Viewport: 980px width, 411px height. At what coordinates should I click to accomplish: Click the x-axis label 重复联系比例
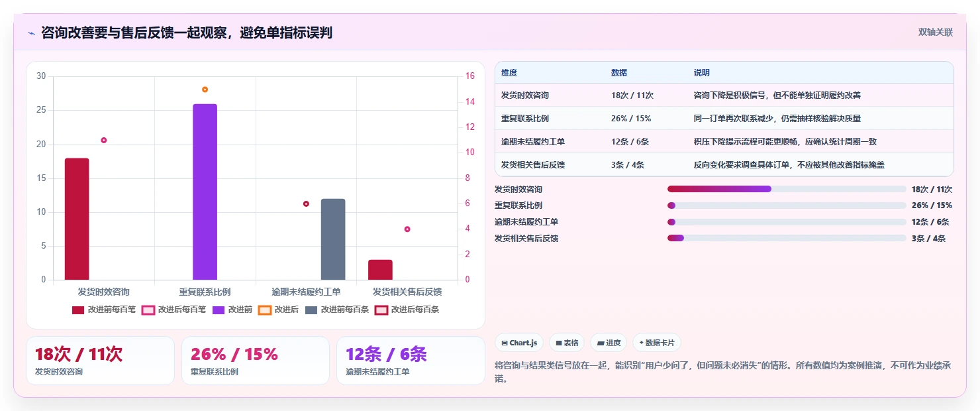[205, 292]
